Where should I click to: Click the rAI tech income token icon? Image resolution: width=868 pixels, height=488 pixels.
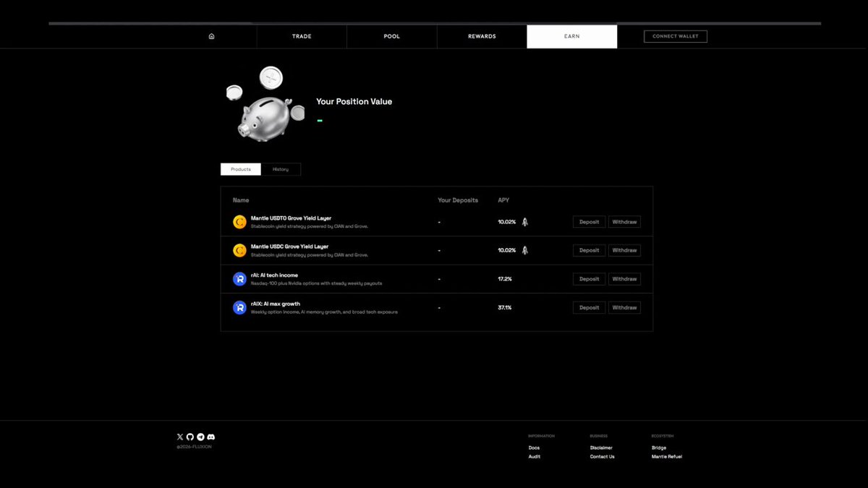click(x=239, y=279)
